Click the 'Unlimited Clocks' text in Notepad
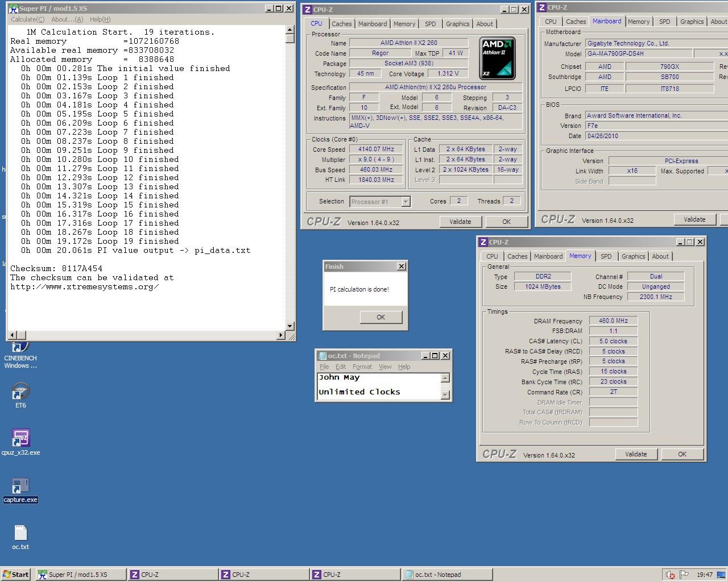The width and height of the screenshot is (728, 582). point(359,392)
